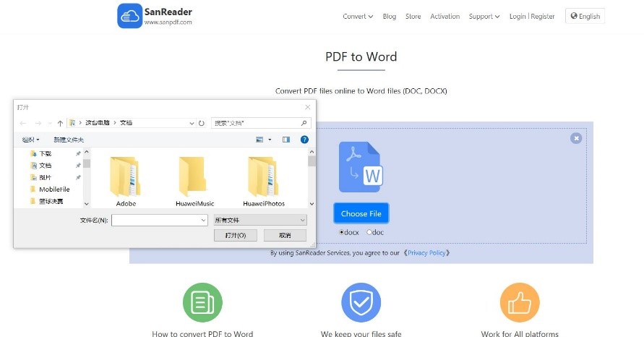Click the 取消 cancel button
The height and width of the screenshot is (337, 644).
click(x=285, y=236)
